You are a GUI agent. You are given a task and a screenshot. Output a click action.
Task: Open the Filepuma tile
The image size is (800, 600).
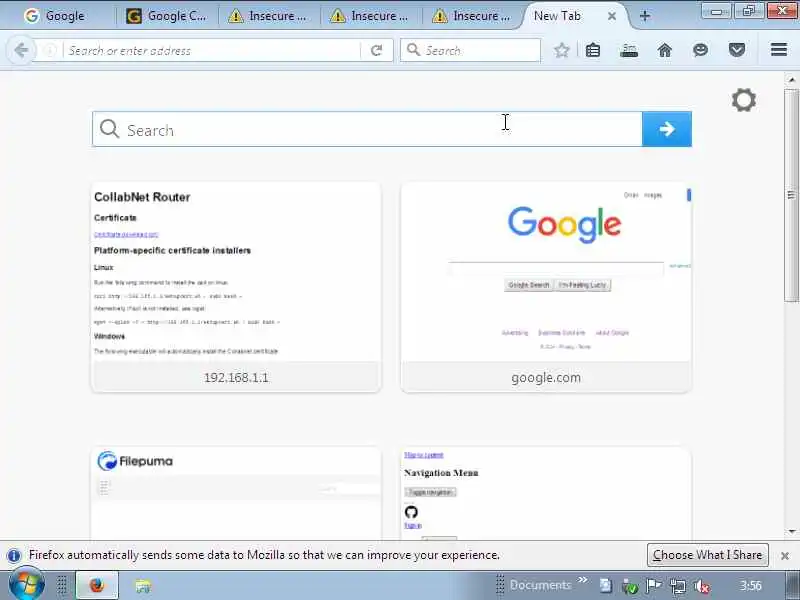pos(236,493)
